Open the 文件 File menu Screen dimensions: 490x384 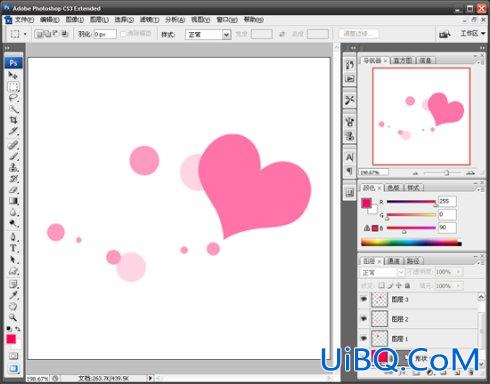coord(24,20)
